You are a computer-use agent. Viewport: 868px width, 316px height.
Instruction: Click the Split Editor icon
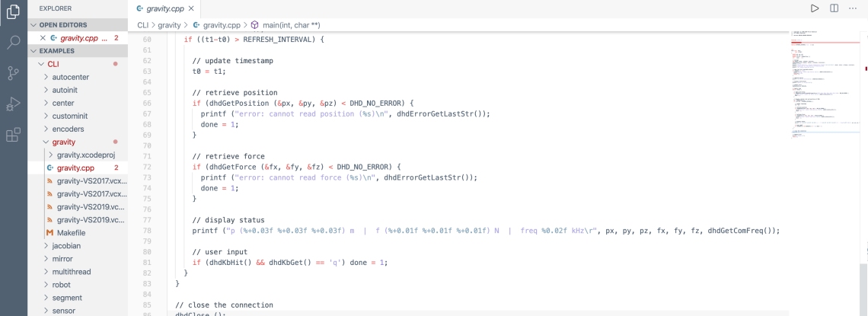click(x=834, y=8)
